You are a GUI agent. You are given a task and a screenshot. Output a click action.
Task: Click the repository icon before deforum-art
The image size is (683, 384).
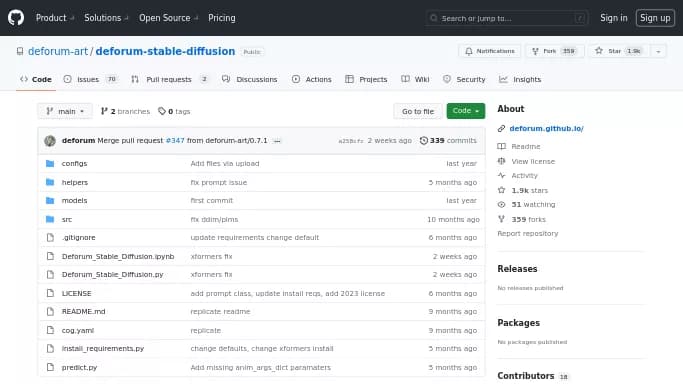20,51
